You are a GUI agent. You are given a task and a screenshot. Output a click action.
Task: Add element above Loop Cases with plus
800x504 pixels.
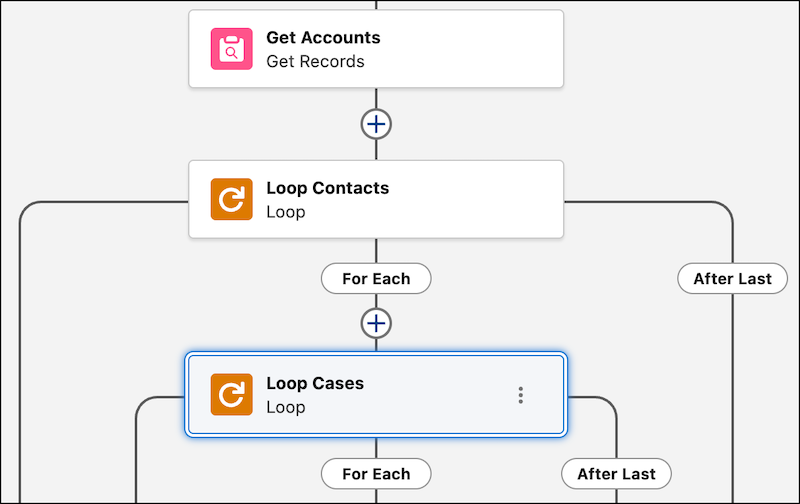(x=376, y=324)
